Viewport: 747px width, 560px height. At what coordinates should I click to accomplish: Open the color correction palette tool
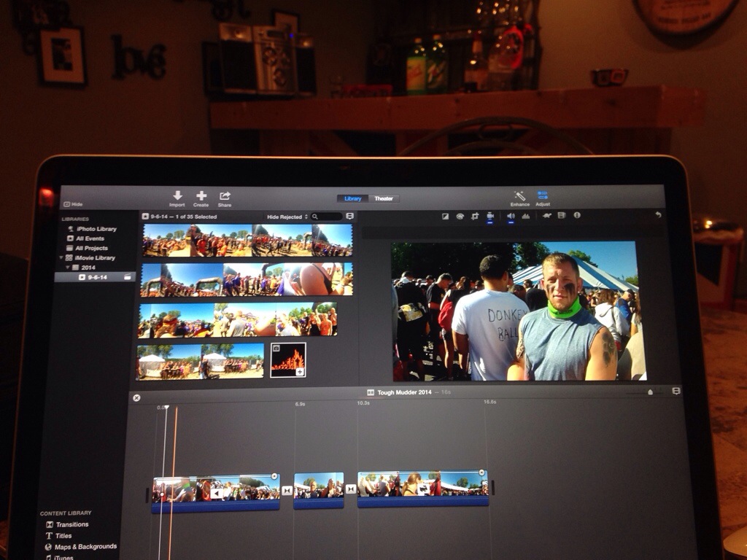click(x=460, y=216)
